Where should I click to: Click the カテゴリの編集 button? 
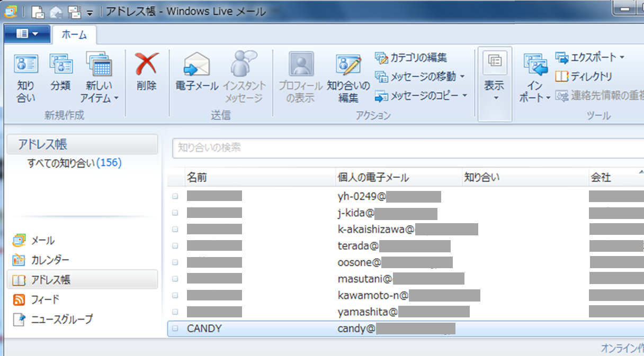[x=411, y=58]
